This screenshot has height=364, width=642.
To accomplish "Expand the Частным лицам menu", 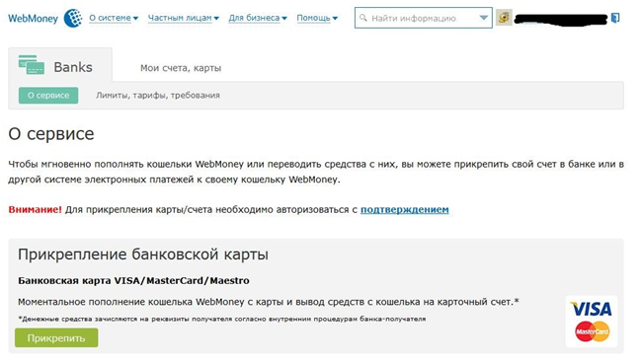I will [183, 18].
